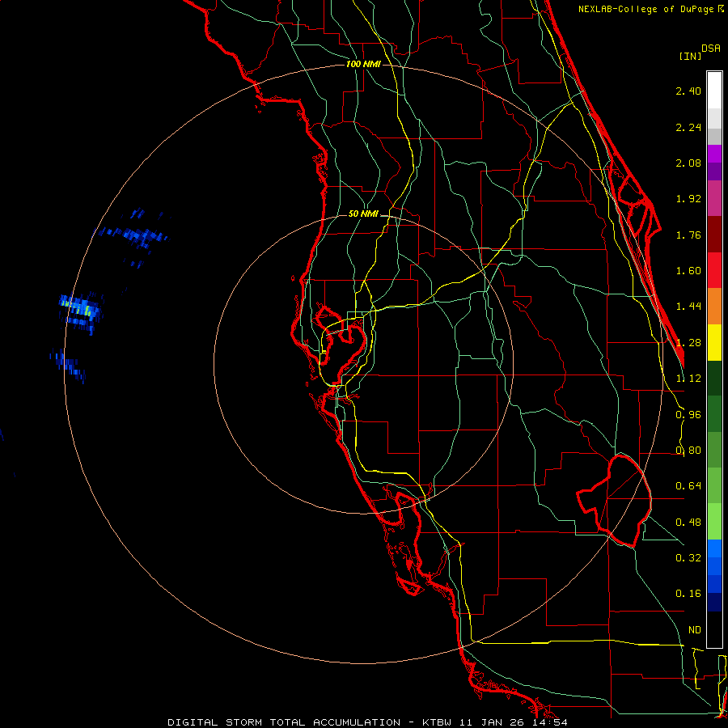Image resolution: width=728 pixels, height=728 pixels.
Task: Click the 2.08 legend value
Action: 688,163
